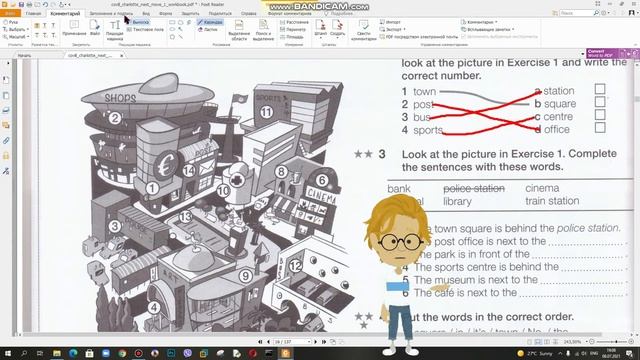The height and width of the screenshot is (360, 640).
Task: Open the Справка ribbon tab
Action: click(248, 13)
